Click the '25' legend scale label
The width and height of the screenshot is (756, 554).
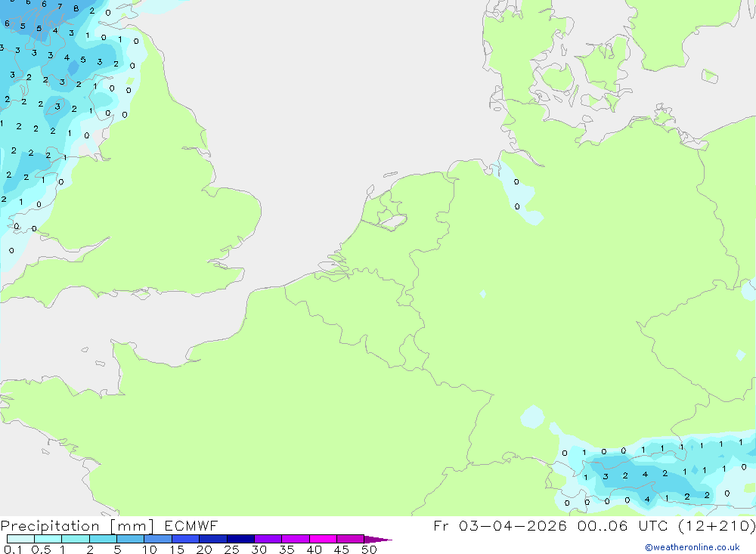click(x=231, y=549)
